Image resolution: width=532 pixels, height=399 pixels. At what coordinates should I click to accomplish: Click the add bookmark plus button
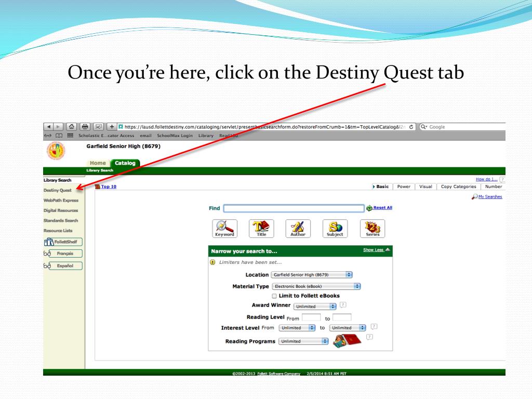pyautogui.click(x=112, y=127)
